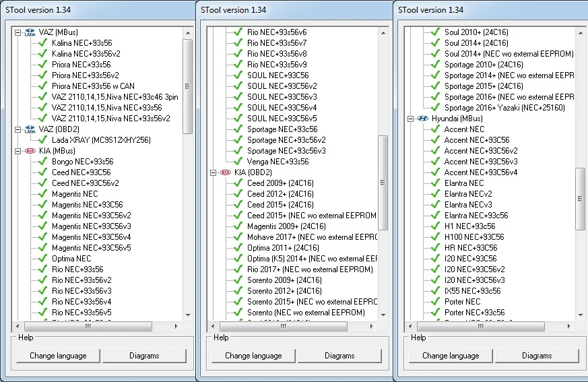Click the LADA logo beside VAZ (MBus)

[x=30, y=32]
